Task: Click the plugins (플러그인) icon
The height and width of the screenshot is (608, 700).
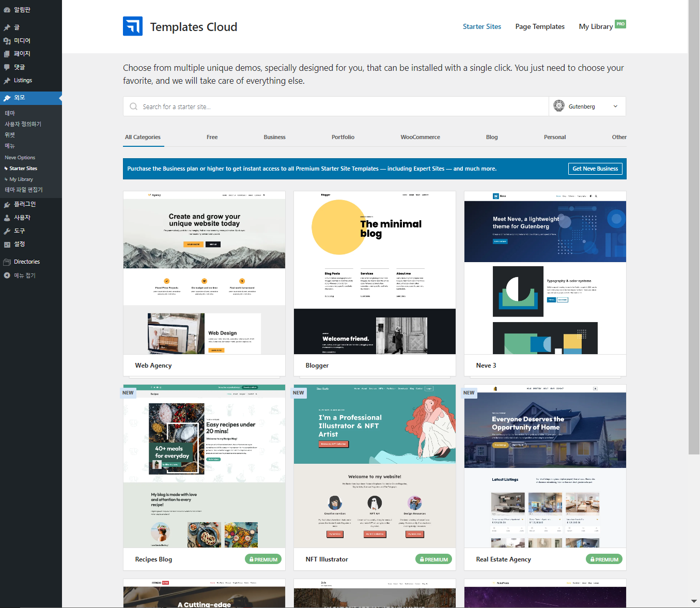Action: (x=7, y=204)
